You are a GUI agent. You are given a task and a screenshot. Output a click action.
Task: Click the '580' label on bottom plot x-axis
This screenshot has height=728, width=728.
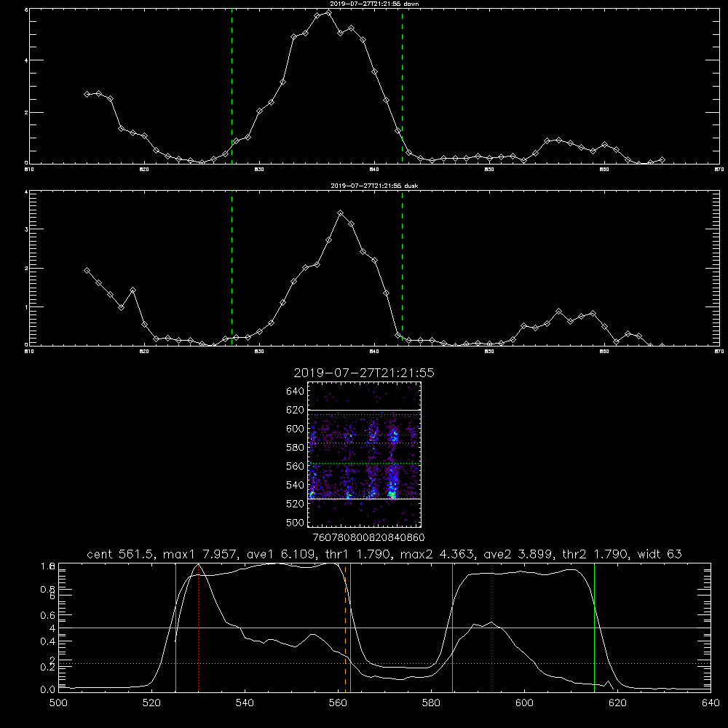tap(431, 703)
